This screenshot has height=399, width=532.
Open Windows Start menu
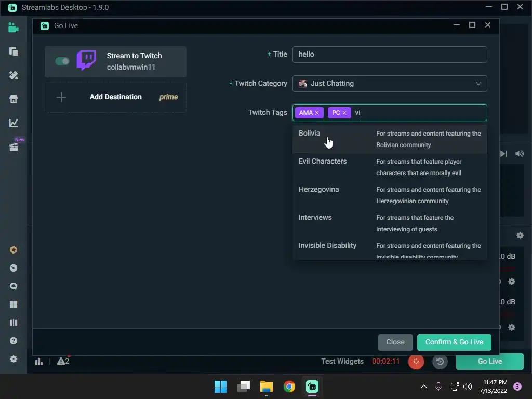pyautogui.click(x=220, y=387)
